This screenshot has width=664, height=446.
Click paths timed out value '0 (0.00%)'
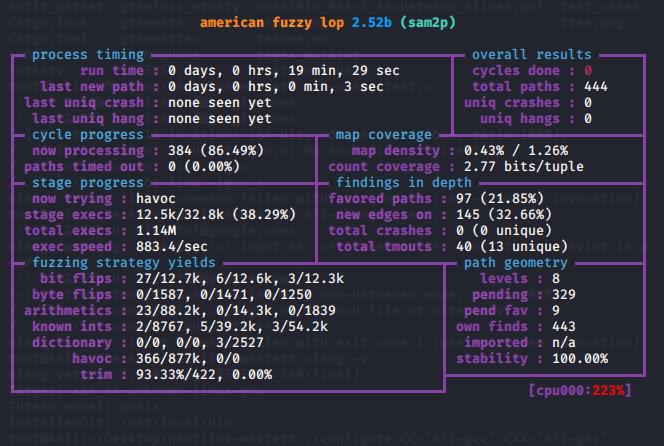(x=204, y=167)
